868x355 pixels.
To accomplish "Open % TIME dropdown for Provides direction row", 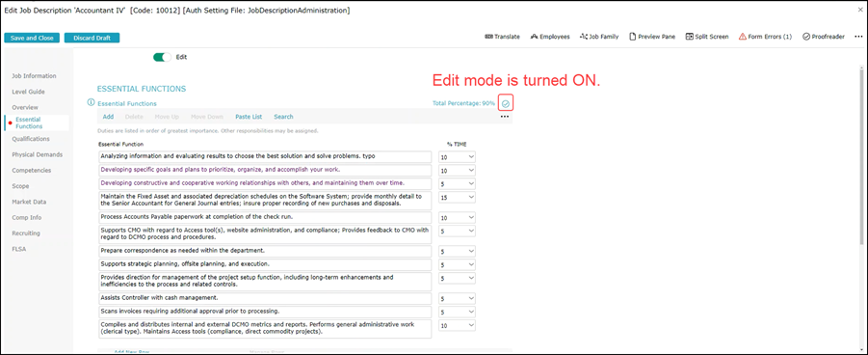I will [457, 278].
